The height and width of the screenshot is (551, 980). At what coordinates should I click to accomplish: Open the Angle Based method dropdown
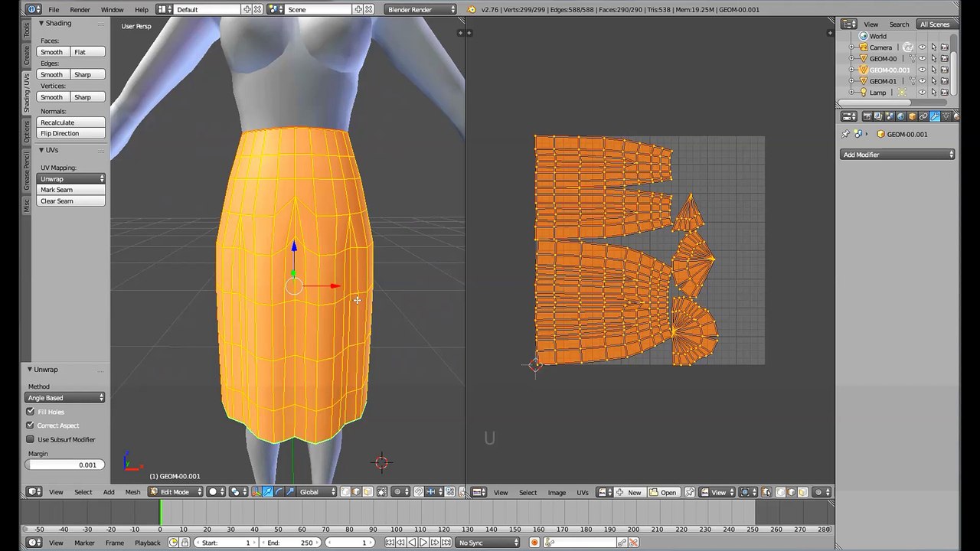65,398
